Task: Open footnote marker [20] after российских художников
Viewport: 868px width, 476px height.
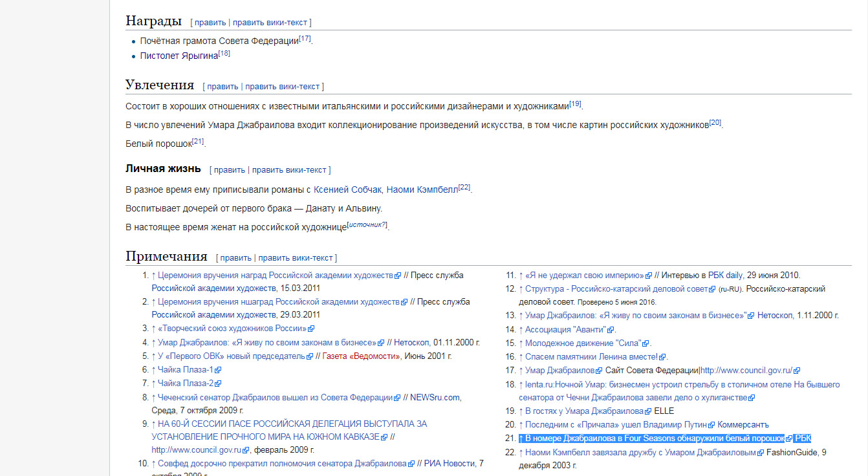Action: pyautogui.click(x=715, y=122)
